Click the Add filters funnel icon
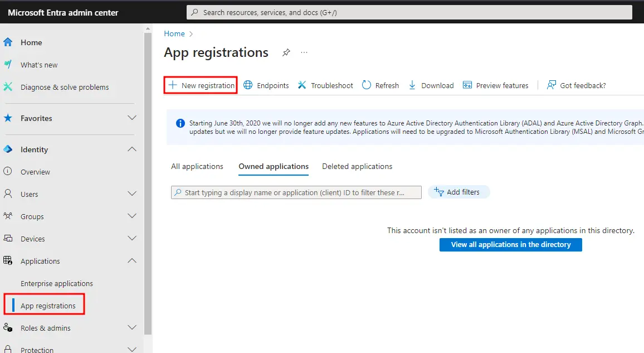Screen dimensions: 644x353 click(439, 191)
